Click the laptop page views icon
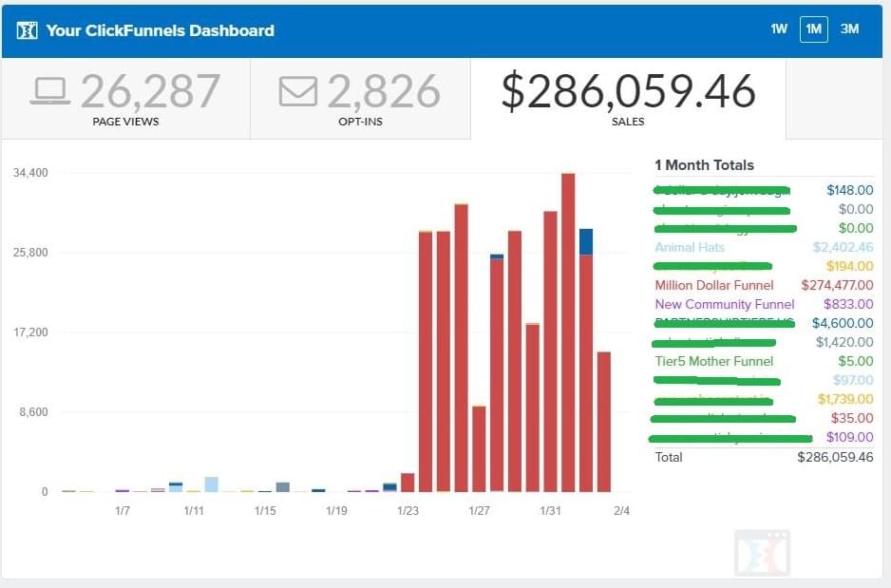The height and width of the screenshot is (588, 891). 50,91
